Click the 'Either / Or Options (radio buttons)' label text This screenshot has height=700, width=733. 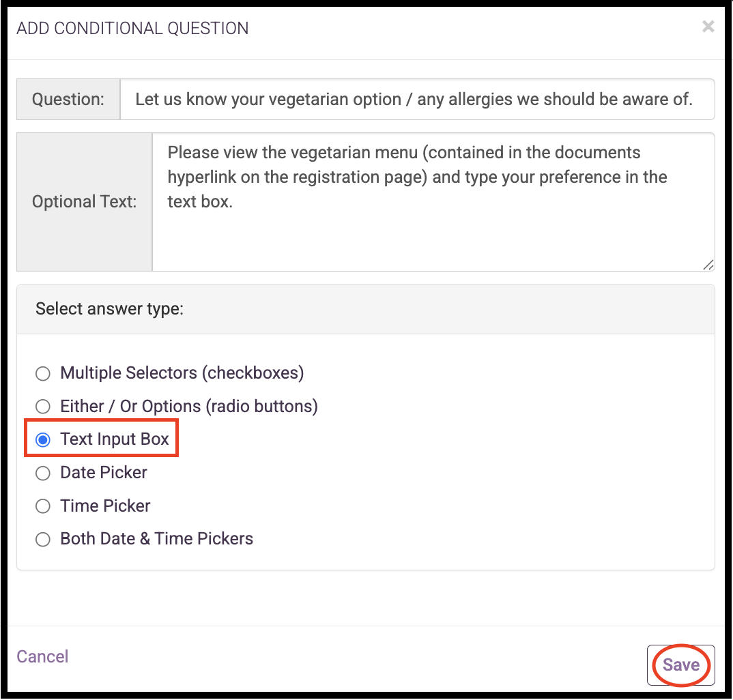coord(189,407)
